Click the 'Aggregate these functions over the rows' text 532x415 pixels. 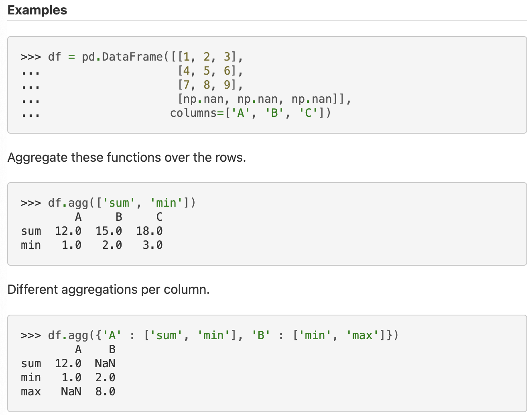point(127,157)
